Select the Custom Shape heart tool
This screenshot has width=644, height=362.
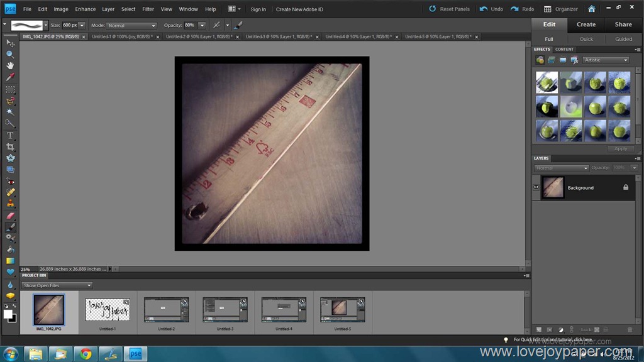(x=10, y=272)
